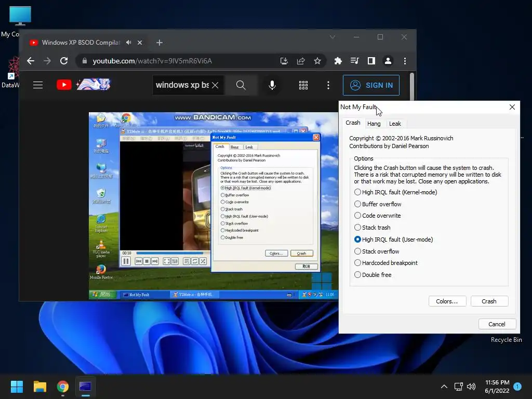Switch to the Leak tab
This screenshot has width=532, height=399.
(x=395, y=124)
